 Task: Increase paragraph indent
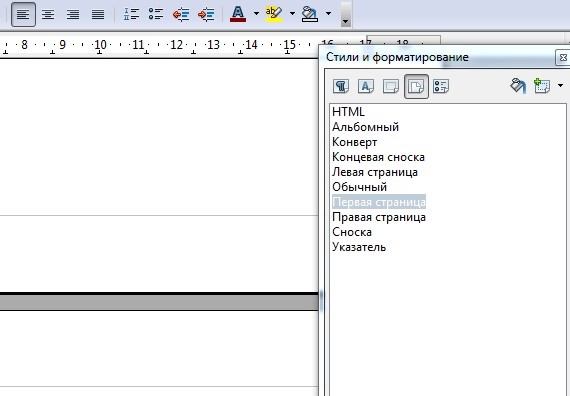pos(206,15)
